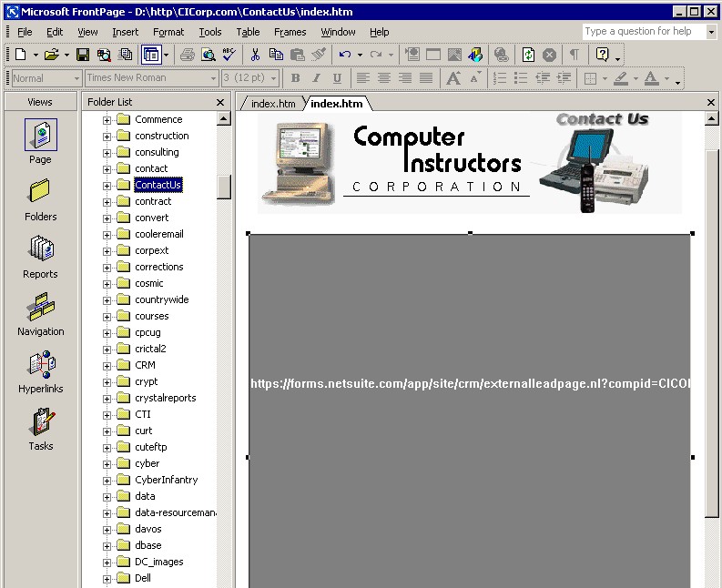Select the countrywide folder

[x=162, y=299]
